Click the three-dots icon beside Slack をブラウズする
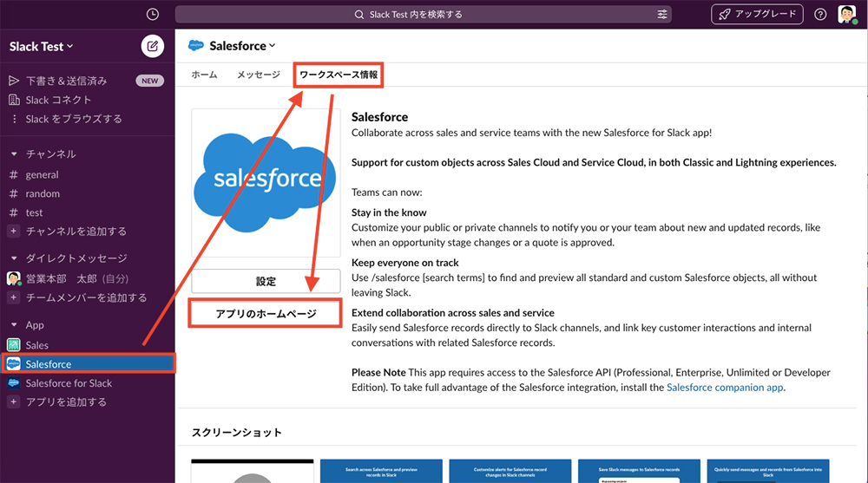The height and width of the screenshot is (483, 868). pyautogui.click(x=14, y=119)
